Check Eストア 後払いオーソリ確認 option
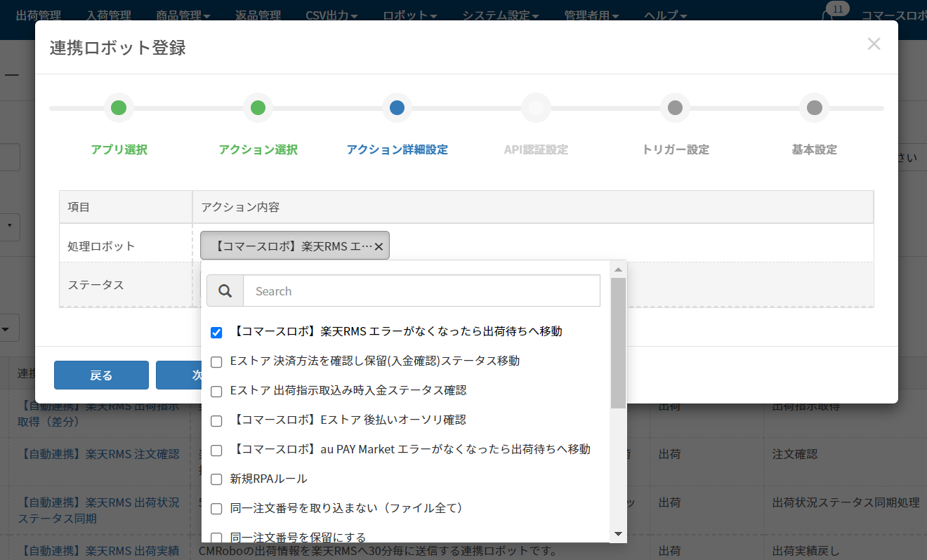This screenshot has height=560, width=927. (216, 420)
